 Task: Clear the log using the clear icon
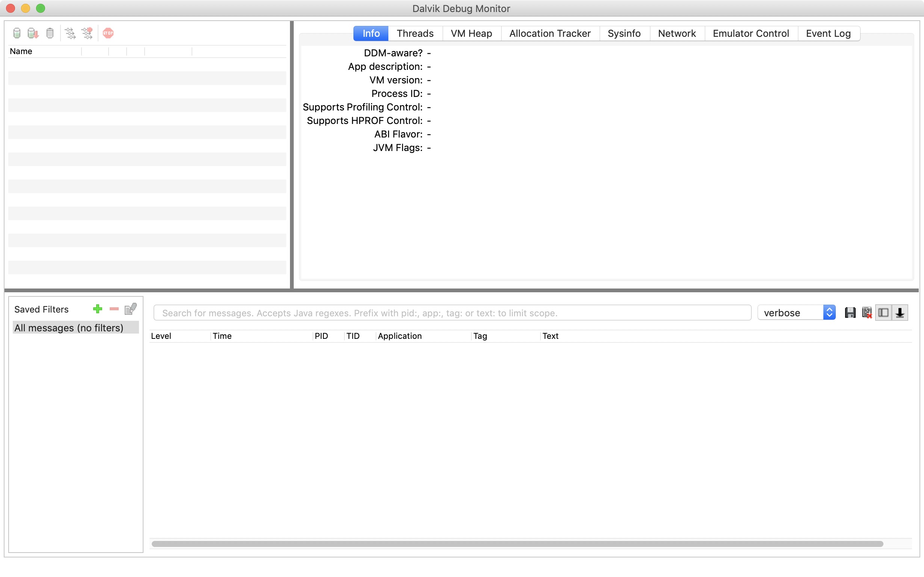coord(867,313)
